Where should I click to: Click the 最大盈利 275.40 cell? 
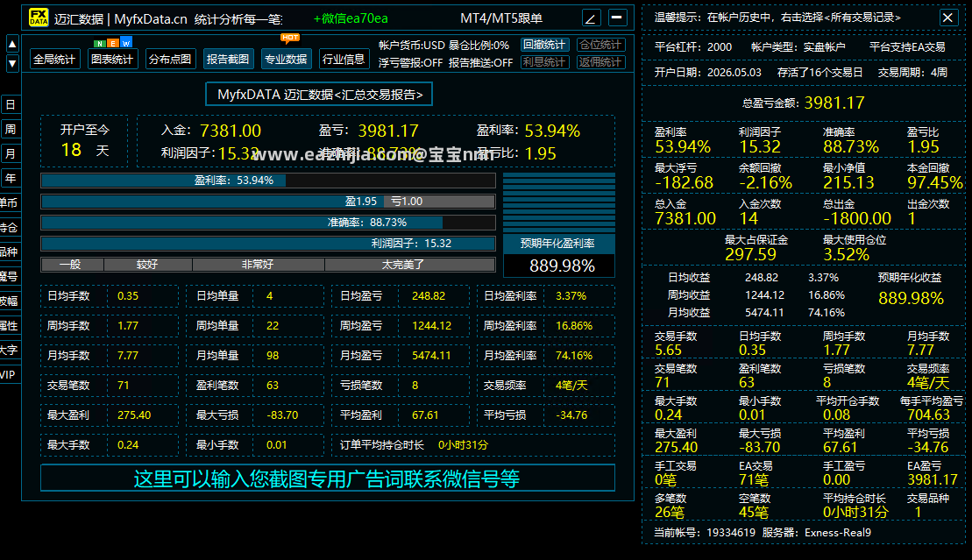coord(110,415)
